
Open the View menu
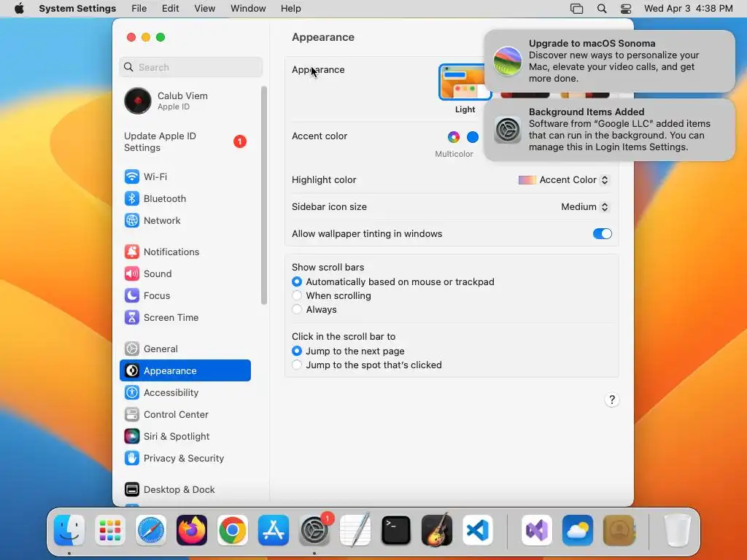coord(204,9)
